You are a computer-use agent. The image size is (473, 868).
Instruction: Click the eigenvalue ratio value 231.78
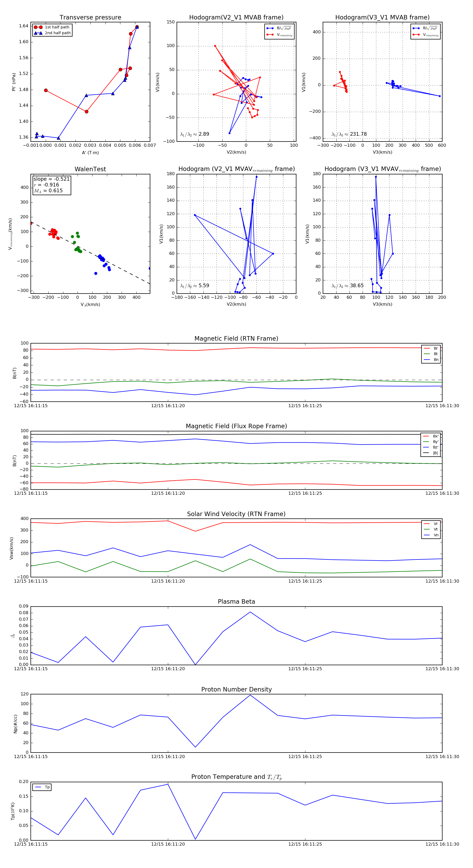358,134
